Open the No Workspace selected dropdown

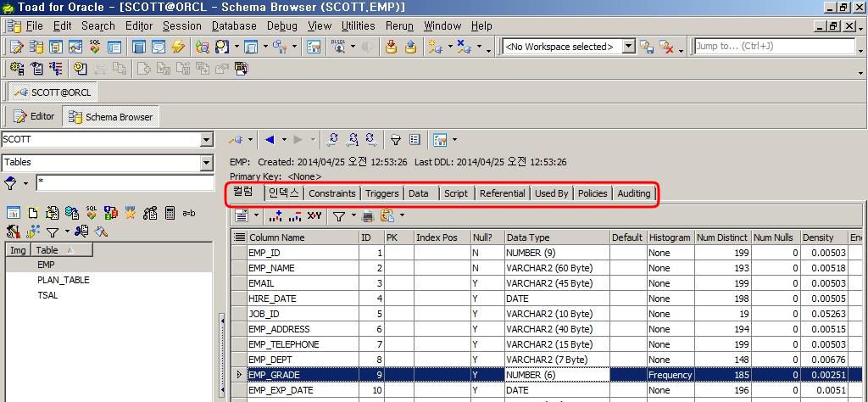[x=628, y=47]
